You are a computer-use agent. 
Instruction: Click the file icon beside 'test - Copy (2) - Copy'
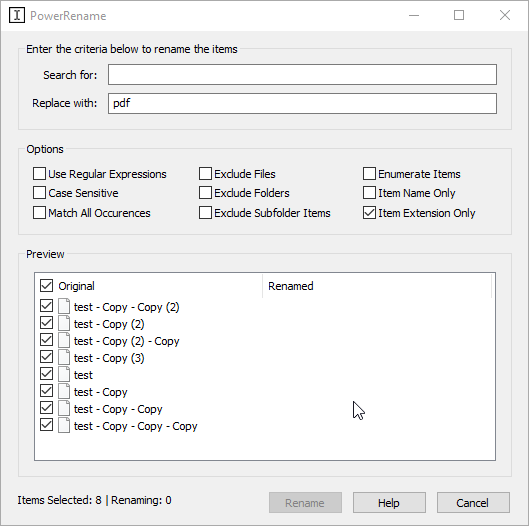64,340
